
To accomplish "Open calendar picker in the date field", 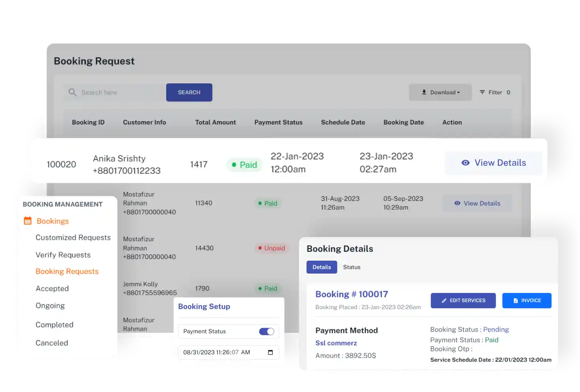I will [x=271, y=353].
